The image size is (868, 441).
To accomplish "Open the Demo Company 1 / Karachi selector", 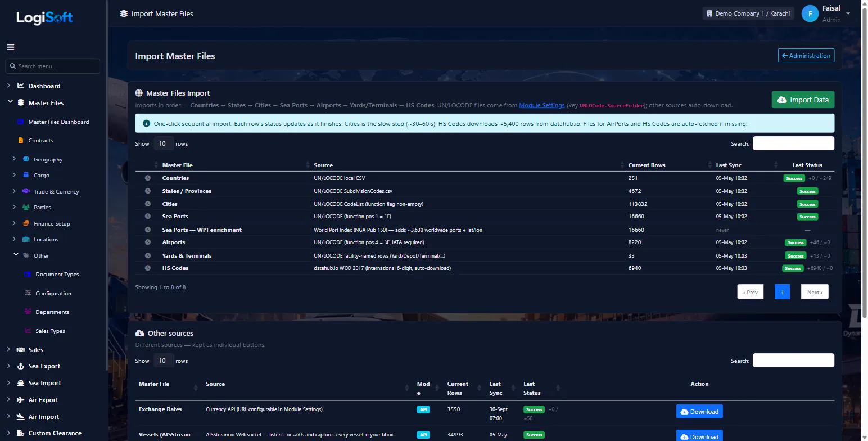I will [748, 13].
